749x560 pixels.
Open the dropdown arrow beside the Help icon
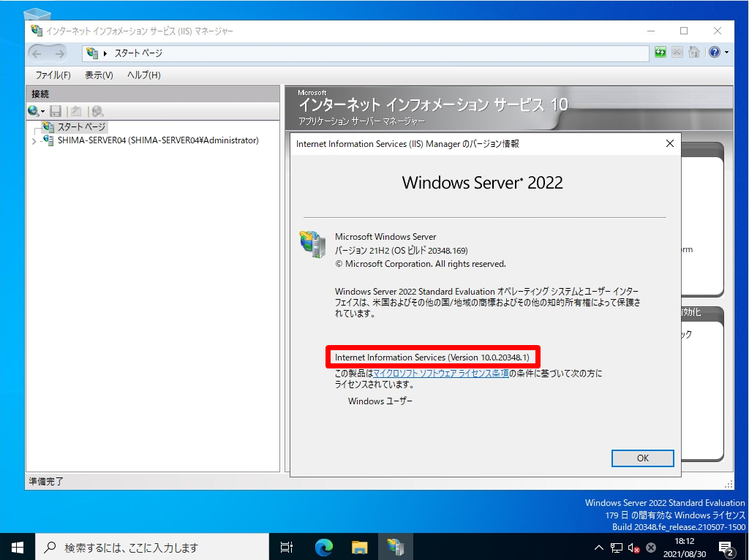click(x=726, y=53)
